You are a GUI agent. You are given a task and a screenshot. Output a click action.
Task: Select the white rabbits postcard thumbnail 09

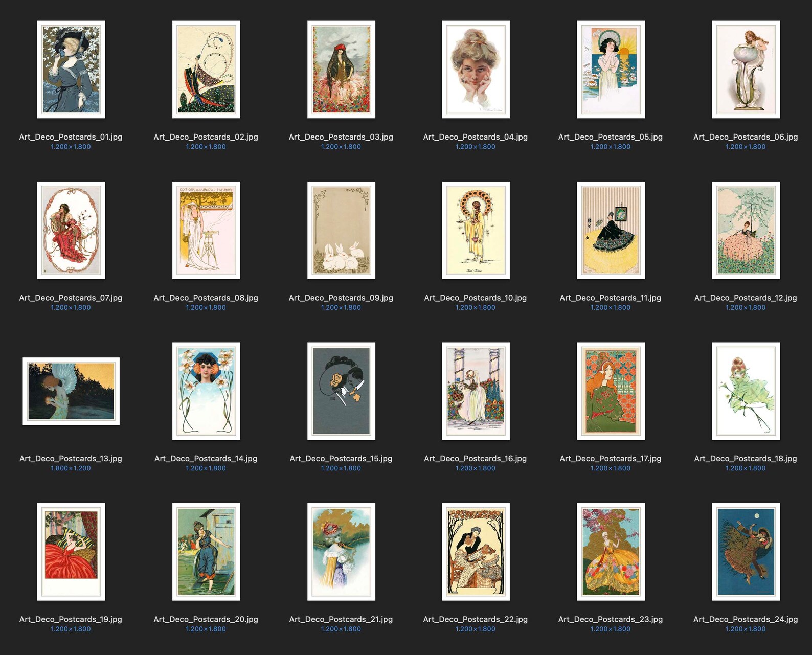coord(341,230)
